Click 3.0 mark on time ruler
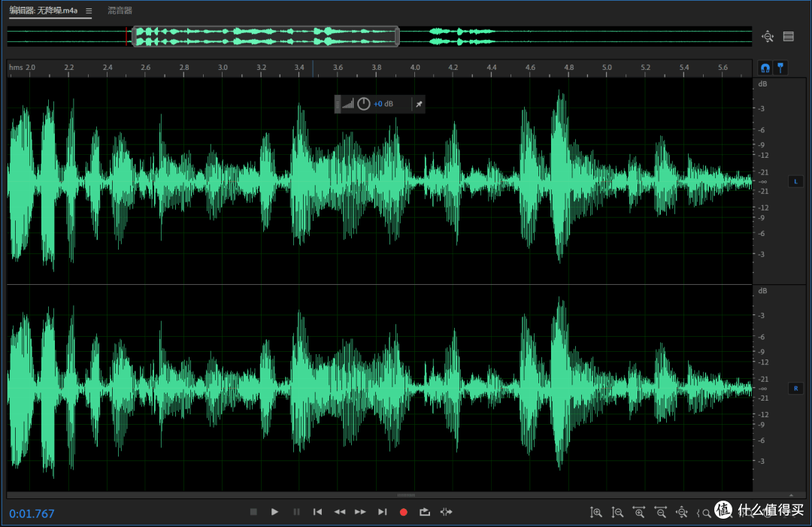The height and width of the screenshot is (527, 812). [x=223, y=68]
